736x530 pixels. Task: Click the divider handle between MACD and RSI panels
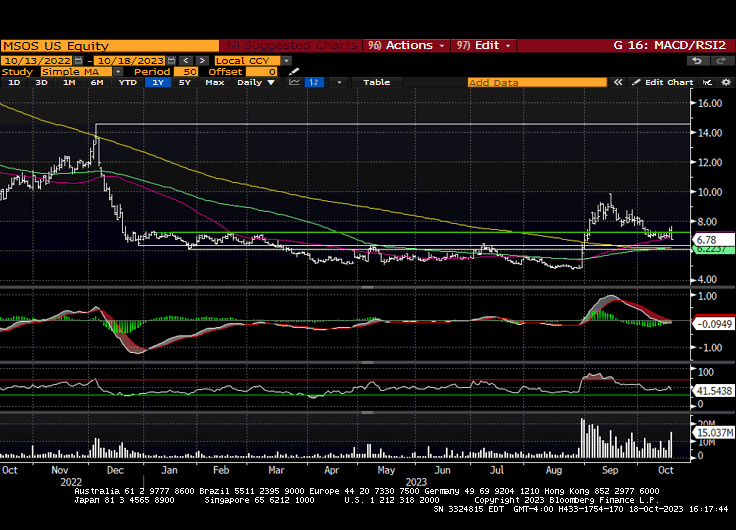[x=368, y=362]
